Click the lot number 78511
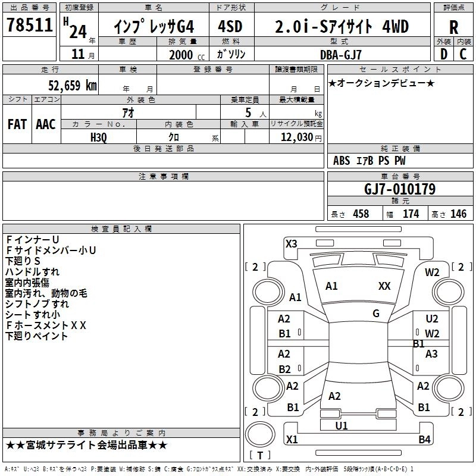476x476 pixels. point(29,25)
